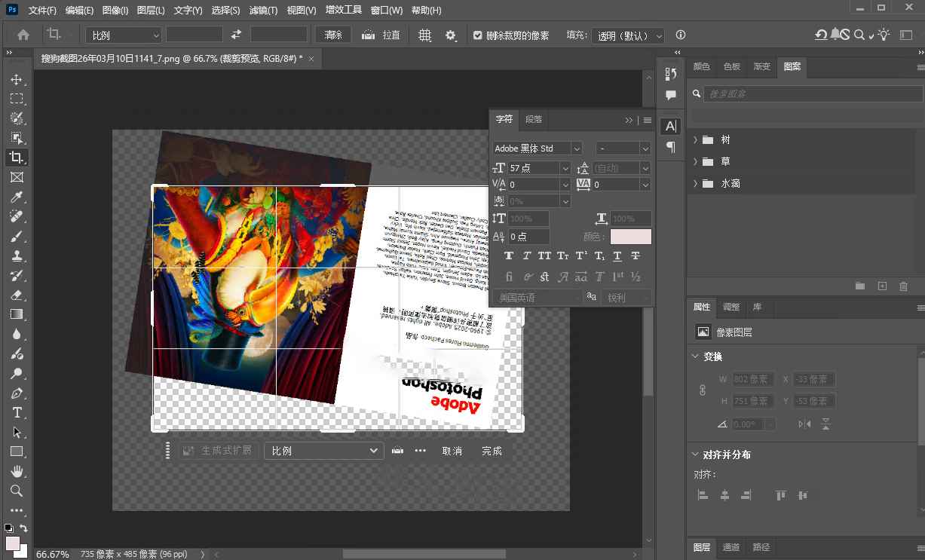Select the Move tool
The width and height of the screenshot is (925, 560).
pyautogui.click(x=17, y=79)
